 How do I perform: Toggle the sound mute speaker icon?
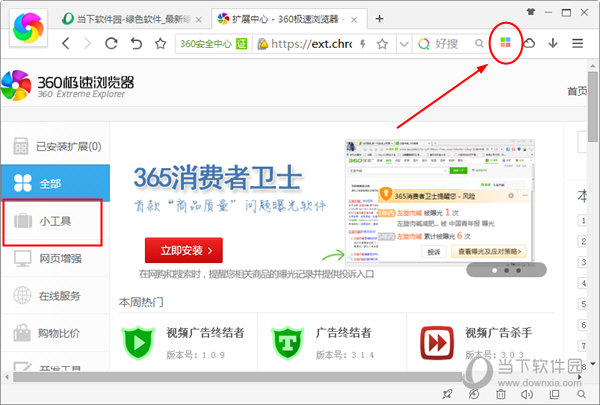pyautogui.click(x=527, y=394)
